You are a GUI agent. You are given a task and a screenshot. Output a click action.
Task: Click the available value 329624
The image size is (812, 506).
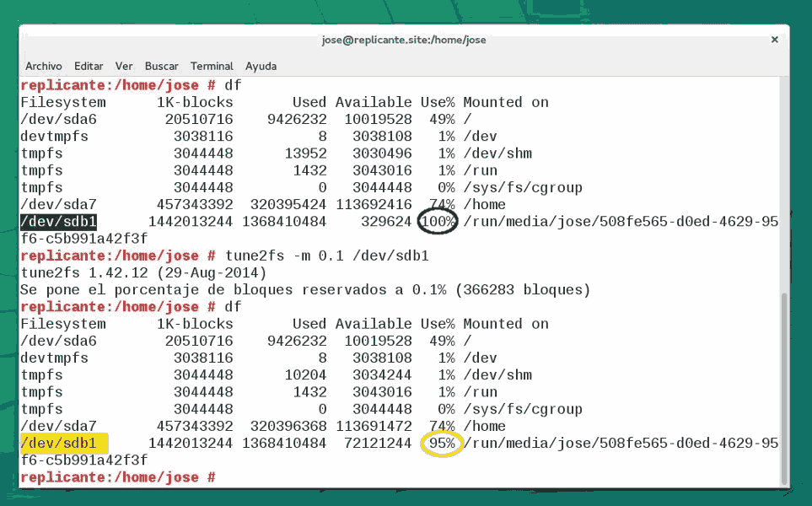pyautogui.click(x=386, y=222)
